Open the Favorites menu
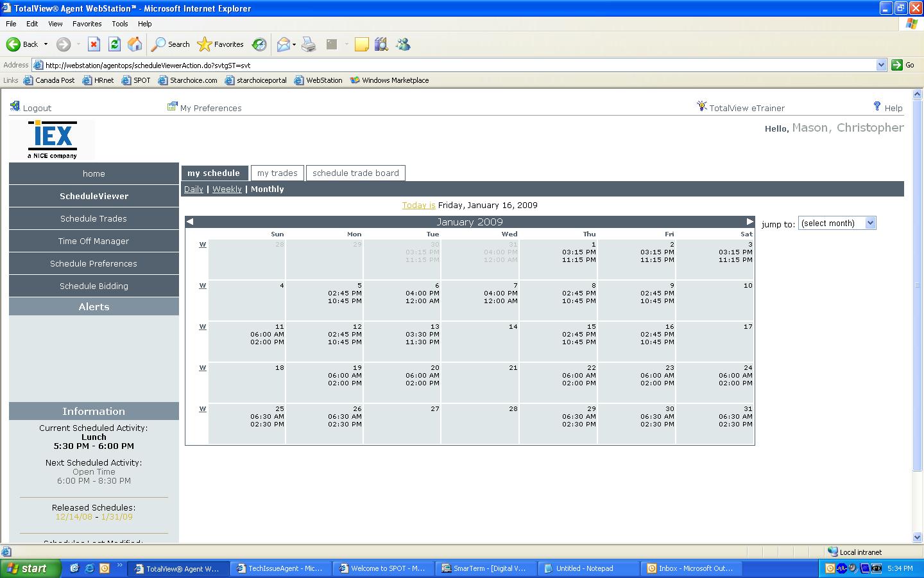This screenshot has height=578, width=924. tap(87, 24)
